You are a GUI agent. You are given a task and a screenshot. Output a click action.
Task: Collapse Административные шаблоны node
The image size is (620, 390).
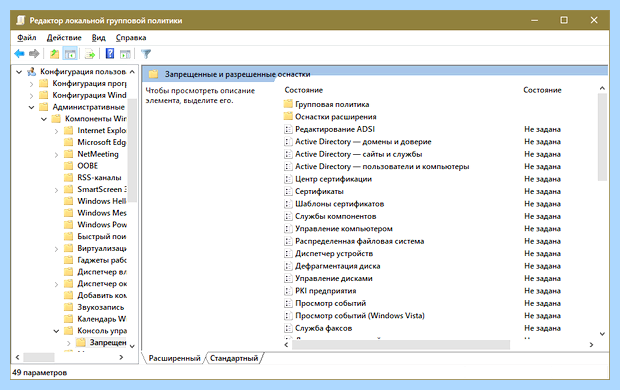(31, 107)
